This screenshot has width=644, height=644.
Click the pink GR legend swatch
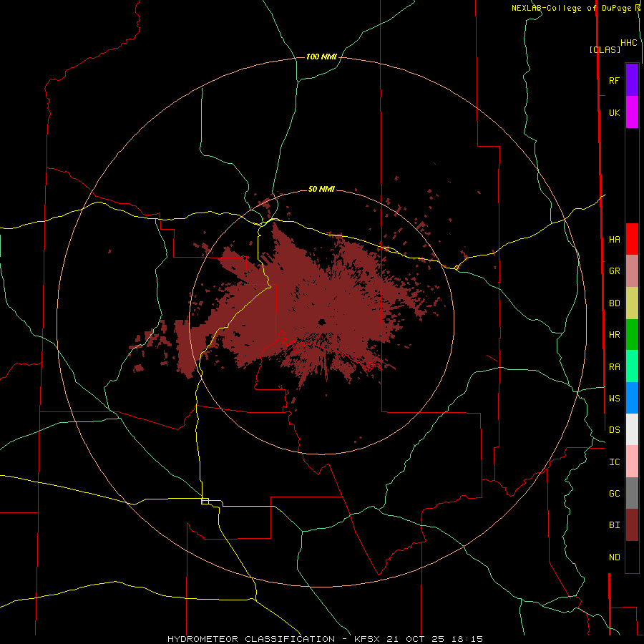click(x=632, y=271)
